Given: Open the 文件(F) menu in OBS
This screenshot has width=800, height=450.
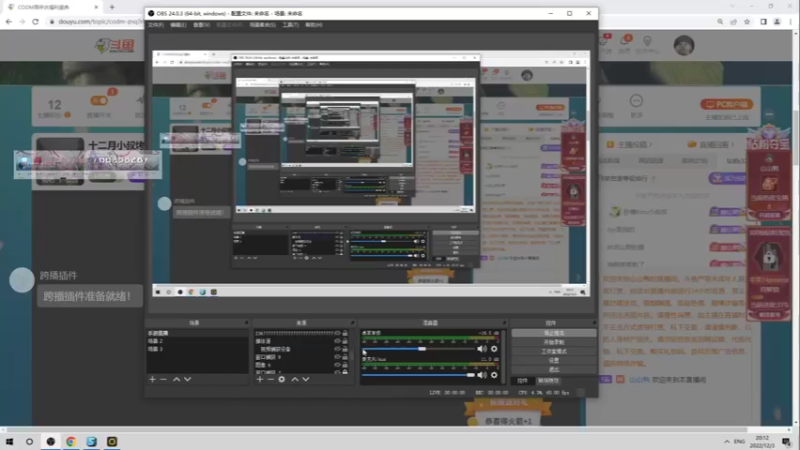Looking at the screenshot, I should click(x=156, y=25).
